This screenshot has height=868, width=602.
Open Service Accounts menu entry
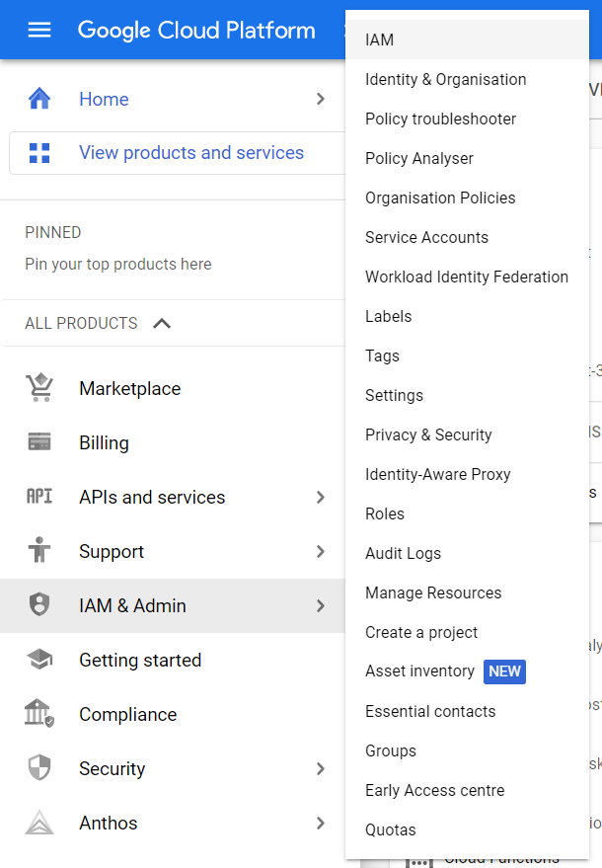426,237
